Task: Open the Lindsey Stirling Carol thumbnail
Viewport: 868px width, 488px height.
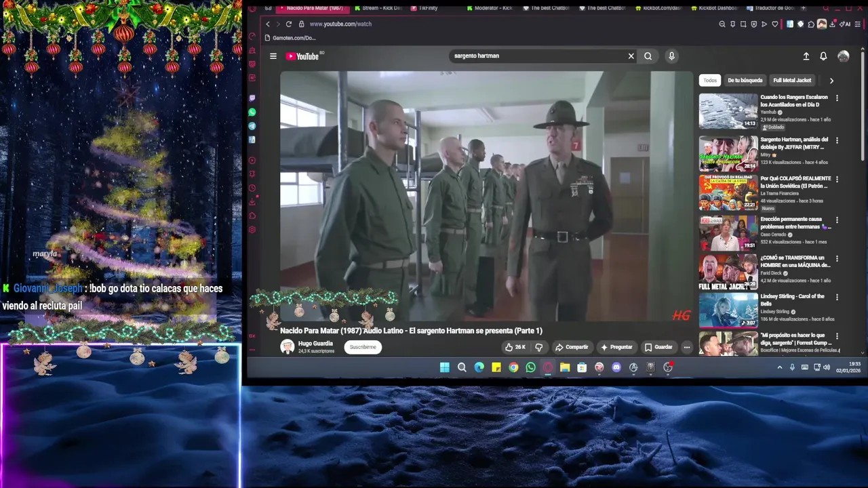Action: tap(728, 310)
